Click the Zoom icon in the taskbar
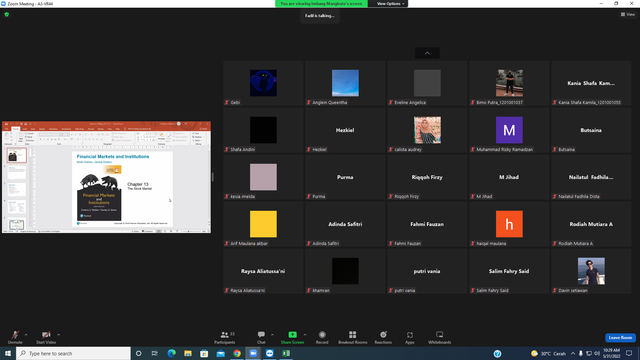Screen dimensions: 640x360 pos(253,353)
